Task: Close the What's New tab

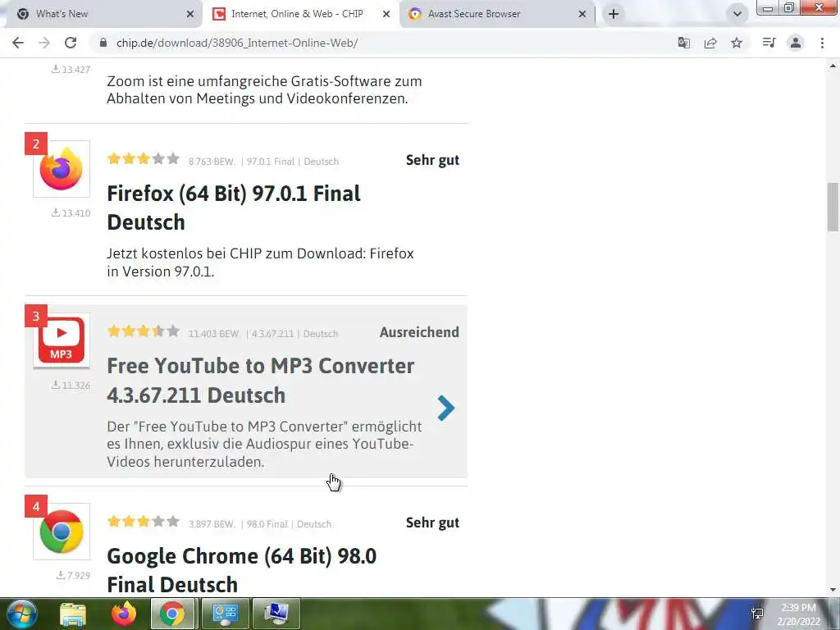Action: [190, 15]
